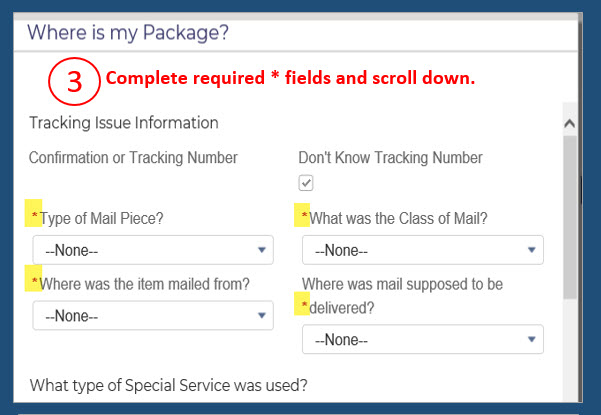Open Where was the item mailed from dropdown

click(153, 315)
